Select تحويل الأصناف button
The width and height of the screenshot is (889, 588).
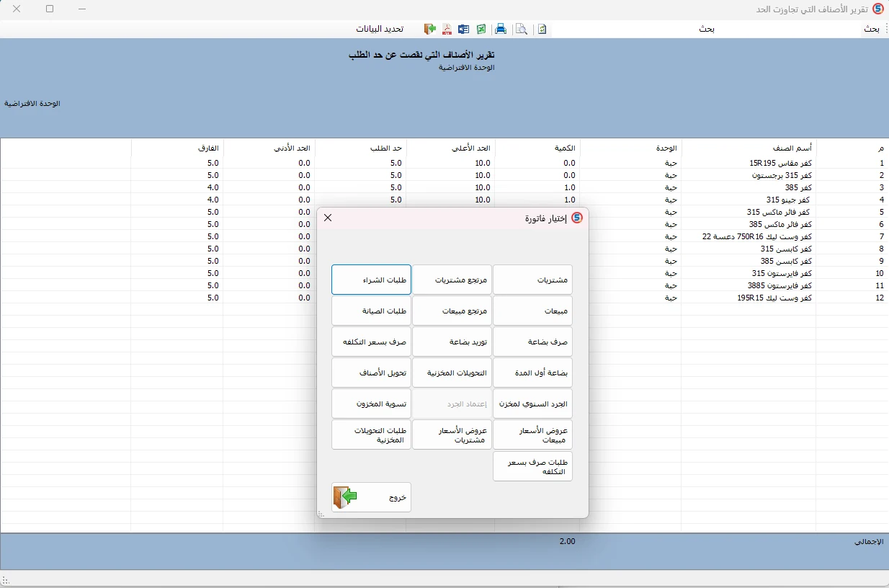pos(371,373)
